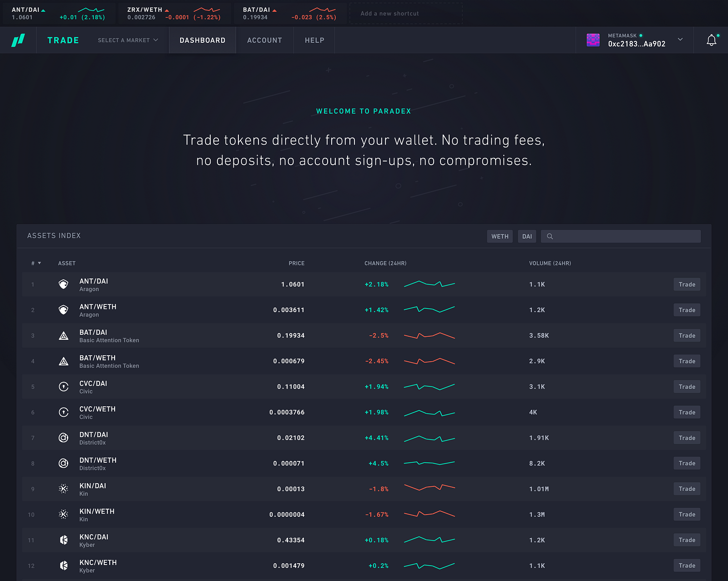Focus the Assets Index search field

[621, 236]
